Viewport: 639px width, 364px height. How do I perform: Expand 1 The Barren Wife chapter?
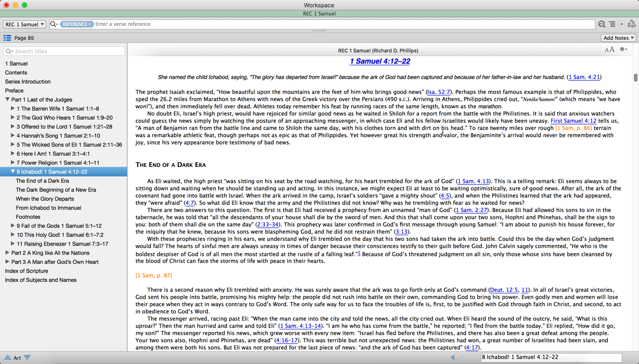pos(13,108)
